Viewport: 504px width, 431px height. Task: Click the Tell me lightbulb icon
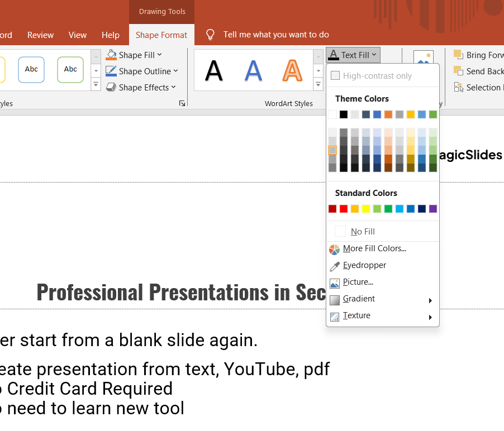pos(210,35)
